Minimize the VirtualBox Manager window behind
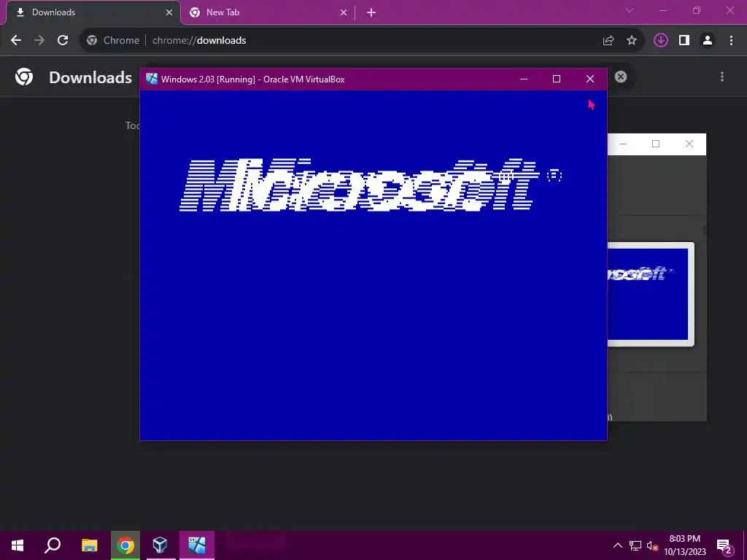747x560 pixels. tap(623, 144)
